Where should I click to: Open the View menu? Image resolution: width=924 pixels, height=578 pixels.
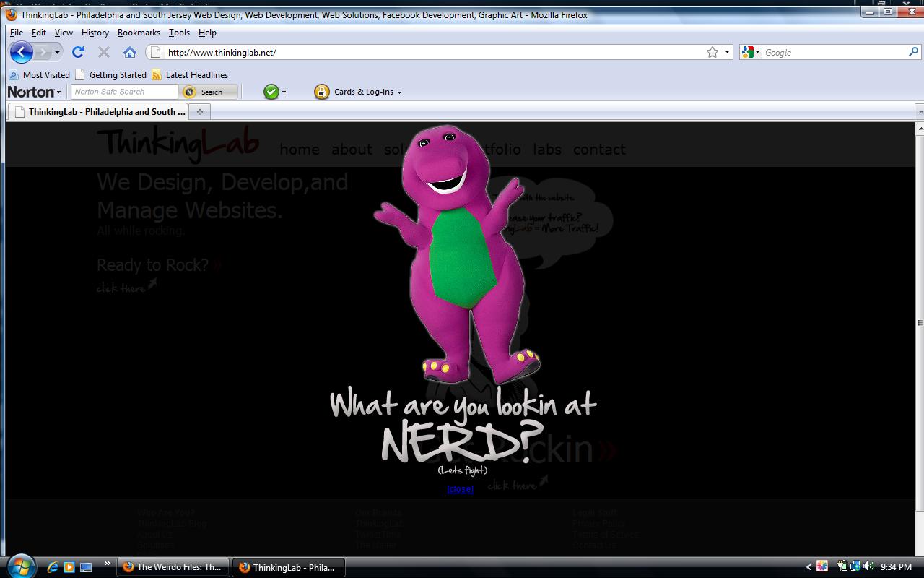coord(64,33)
